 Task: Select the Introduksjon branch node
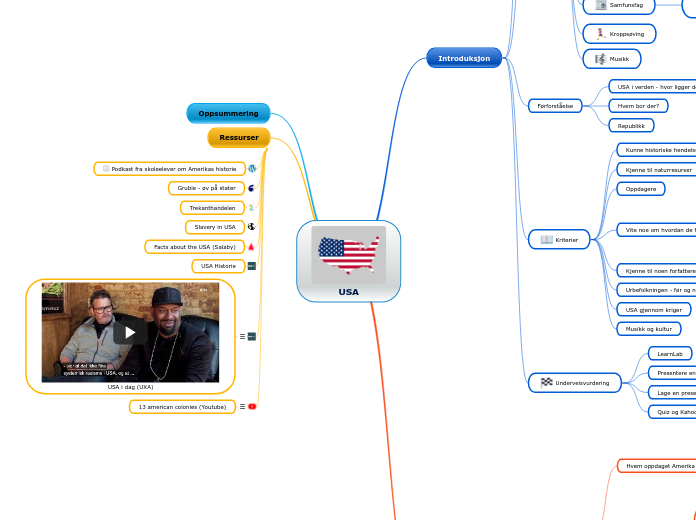click(x=464, y=58)
